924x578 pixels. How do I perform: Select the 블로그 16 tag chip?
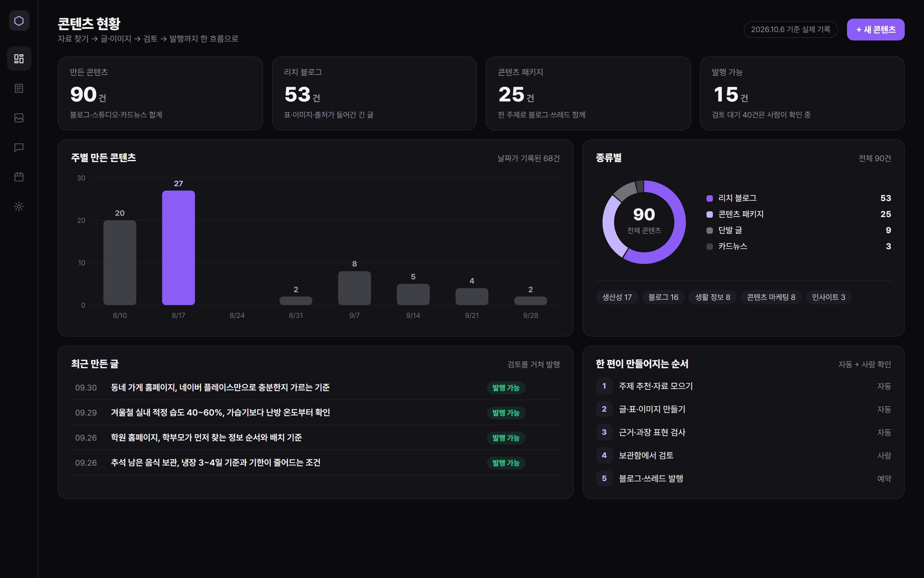(663, 297)
